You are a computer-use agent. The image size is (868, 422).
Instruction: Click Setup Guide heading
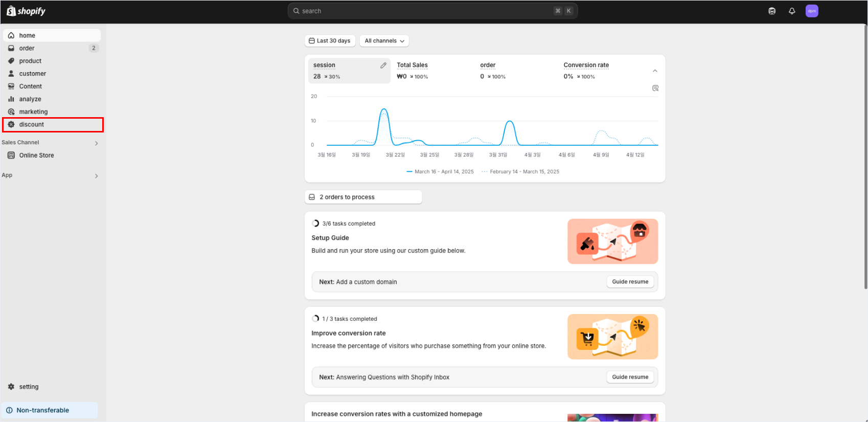click(x=330, y=238)
